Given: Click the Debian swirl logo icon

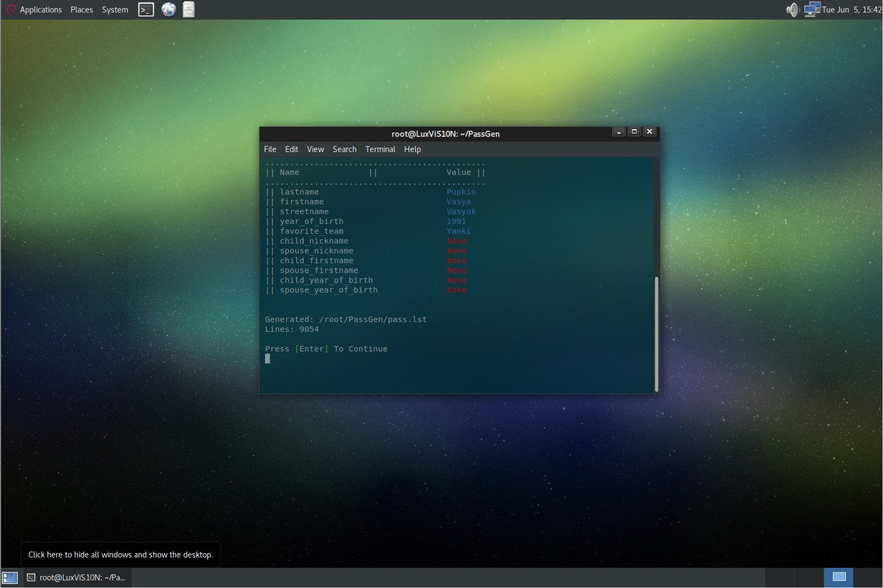Looking at the screenshot, I should pos(10,10).
